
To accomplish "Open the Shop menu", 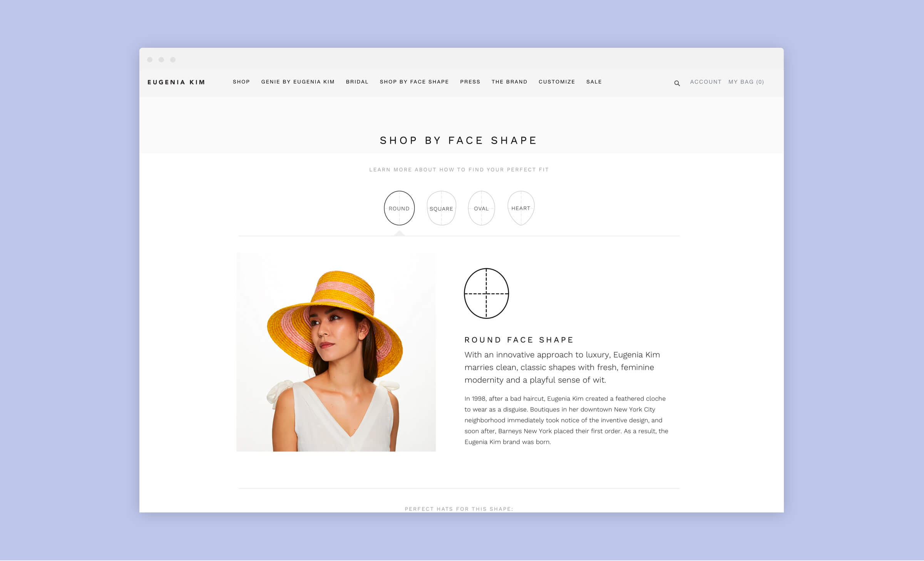I will (x=241, y=82).
